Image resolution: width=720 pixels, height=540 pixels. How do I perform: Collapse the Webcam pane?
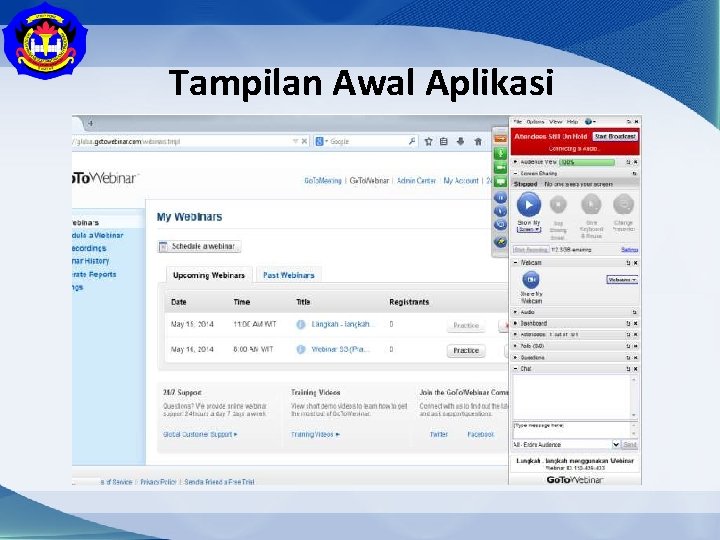coord(515,263)
